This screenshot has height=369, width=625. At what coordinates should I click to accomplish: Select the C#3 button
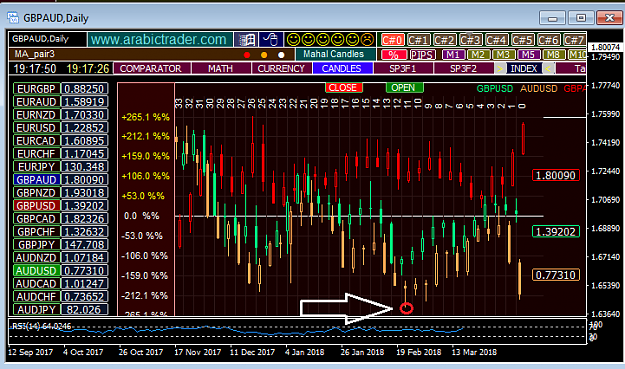pyautogui.click(x=470, y=40)
